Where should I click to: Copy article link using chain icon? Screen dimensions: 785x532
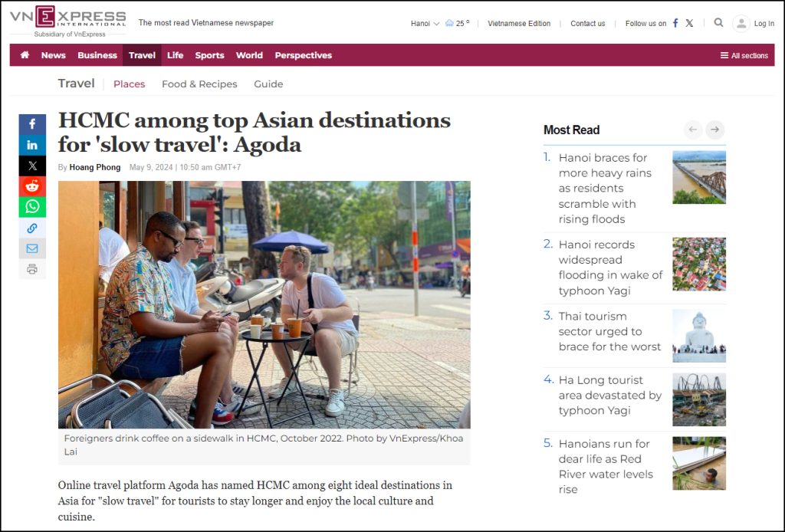(32, 228)
